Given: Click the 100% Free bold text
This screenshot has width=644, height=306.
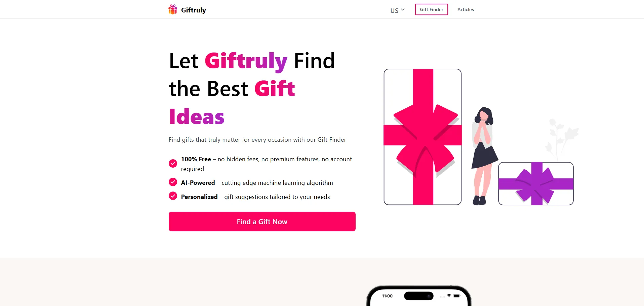Looking at the screenshot, I should point(196,159).
